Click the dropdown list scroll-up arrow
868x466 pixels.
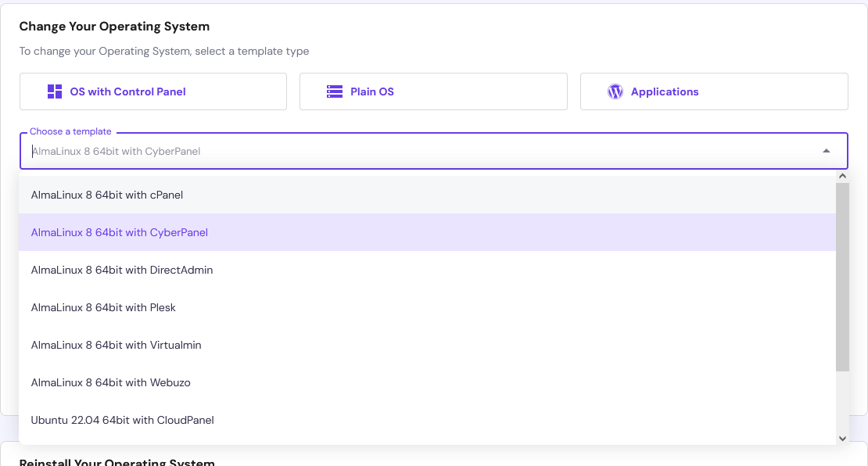pos(842,176)
